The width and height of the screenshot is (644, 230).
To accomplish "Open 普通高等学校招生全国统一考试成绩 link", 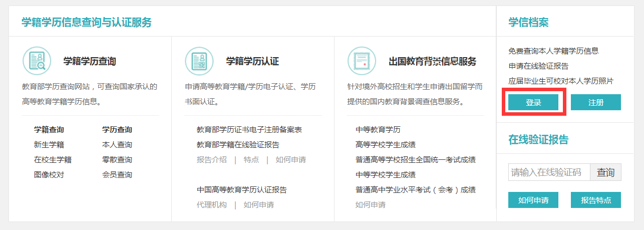I will point(416,160).
